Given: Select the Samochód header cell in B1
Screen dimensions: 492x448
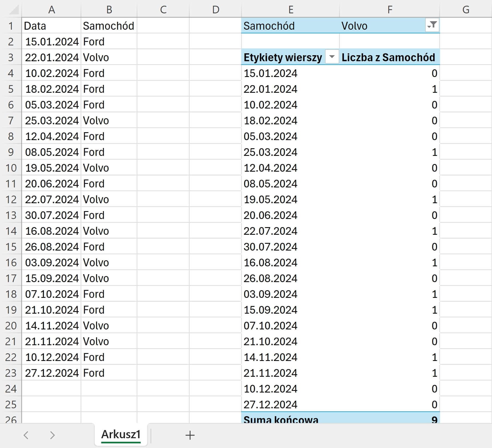Looking at the screenshot, I should 109,26.
